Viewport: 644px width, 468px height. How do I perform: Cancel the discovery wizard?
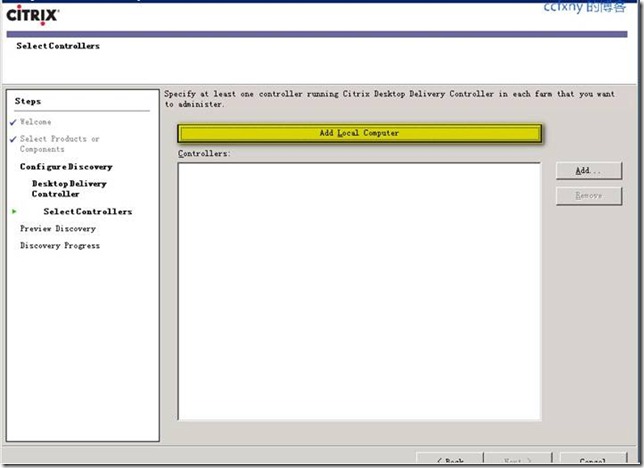[593, 460]
